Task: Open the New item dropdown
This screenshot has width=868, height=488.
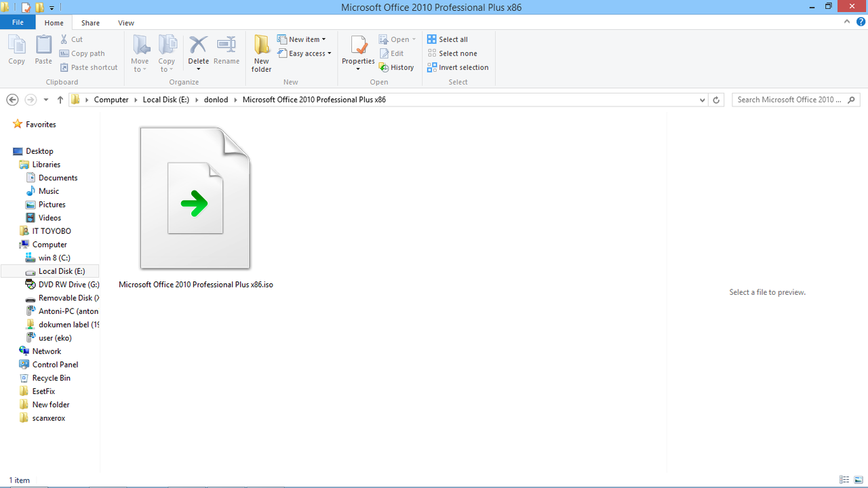Action: 302,39
